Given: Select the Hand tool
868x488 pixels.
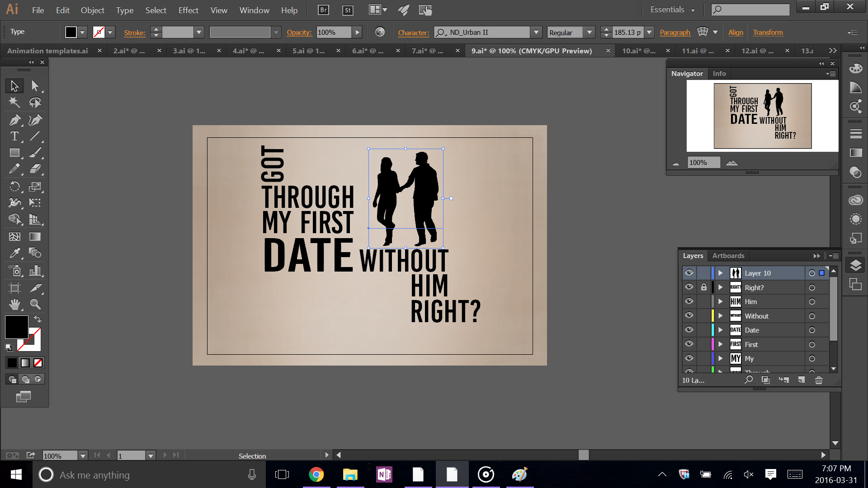Looking at the screenshot, I should [14, 304].
